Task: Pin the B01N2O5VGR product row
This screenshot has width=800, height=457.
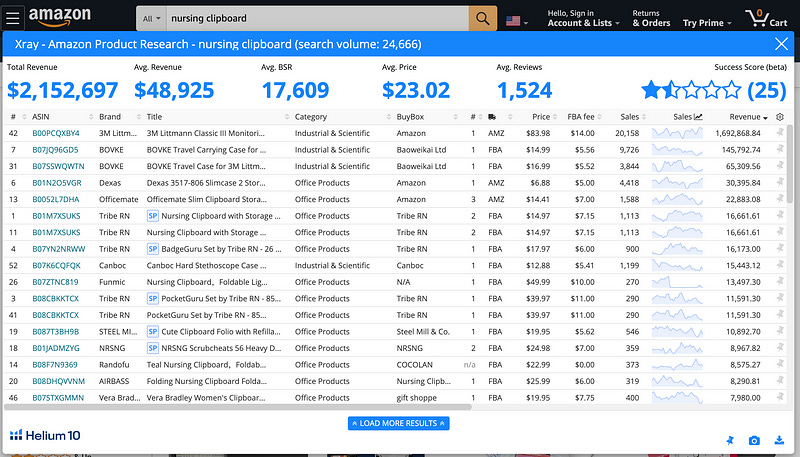Action: point(780,182)
